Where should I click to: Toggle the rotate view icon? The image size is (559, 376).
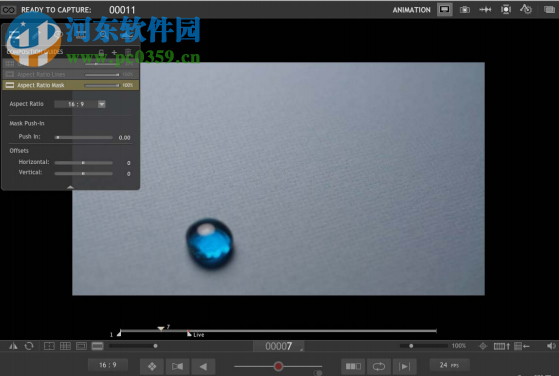point(29,346)
